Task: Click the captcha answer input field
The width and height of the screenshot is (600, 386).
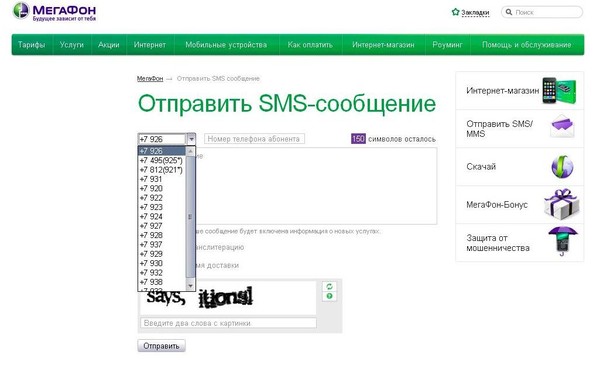Action: 228,323
